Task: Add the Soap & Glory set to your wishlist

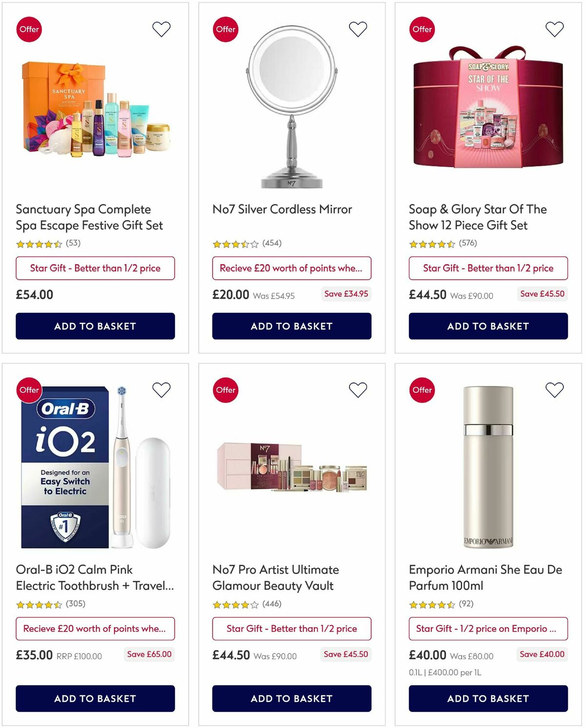Action: [x=554, y=29]
